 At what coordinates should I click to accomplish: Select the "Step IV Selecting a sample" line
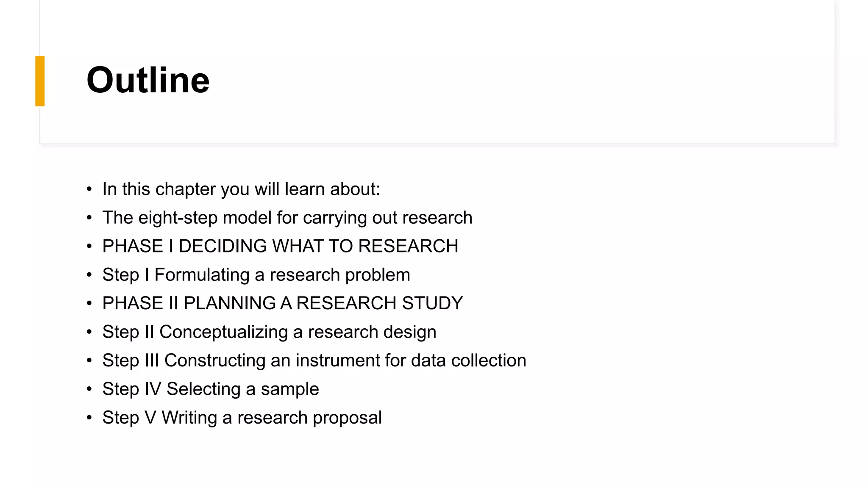[x=210, y=389]
